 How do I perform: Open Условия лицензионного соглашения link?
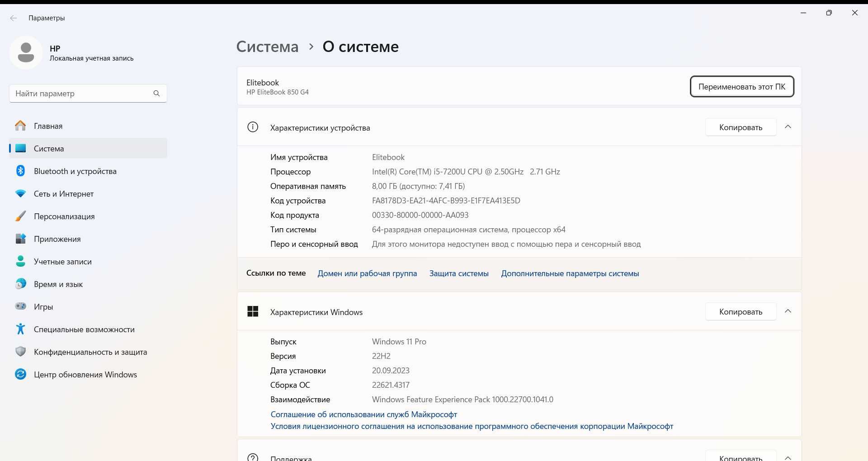(472, 426)
